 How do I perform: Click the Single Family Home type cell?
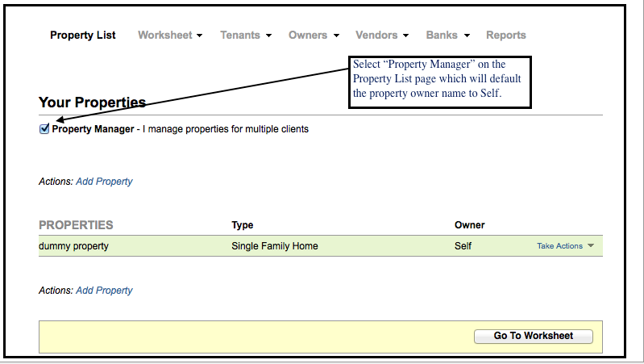click(x=275, y=246)
